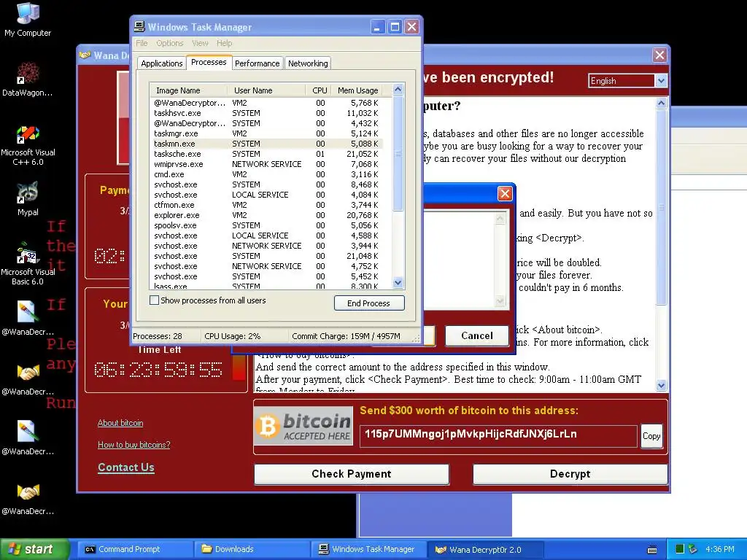Viewport: 747px width, 560px height.
Task: Sort processes by Image Name column
Action: tap(188, 90)
